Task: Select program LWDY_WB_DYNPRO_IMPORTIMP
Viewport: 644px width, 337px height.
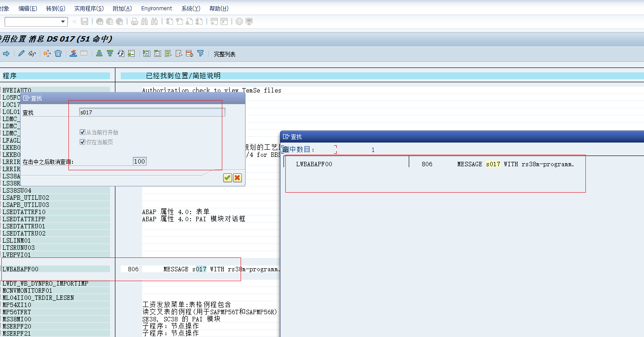Action: click(x=46, y=283)
